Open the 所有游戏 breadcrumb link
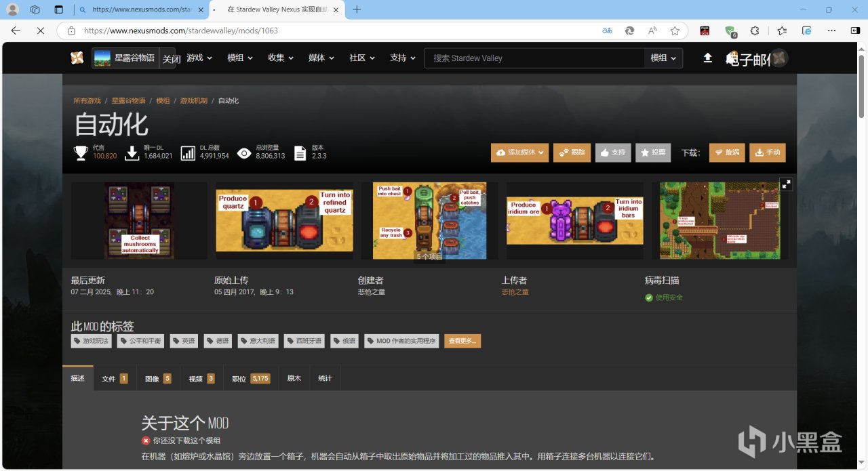This screenshot has height=471, width=868. (87, 100)
